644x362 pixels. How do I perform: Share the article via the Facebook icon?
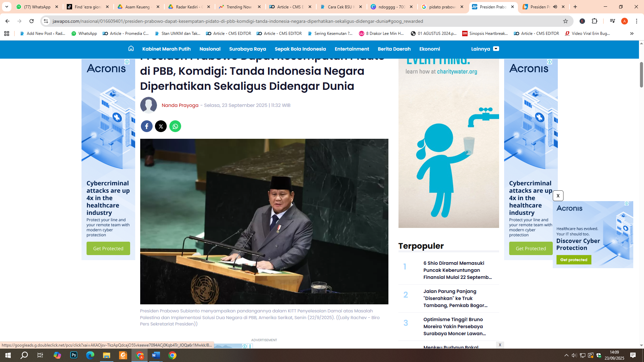tap(147, 126)
